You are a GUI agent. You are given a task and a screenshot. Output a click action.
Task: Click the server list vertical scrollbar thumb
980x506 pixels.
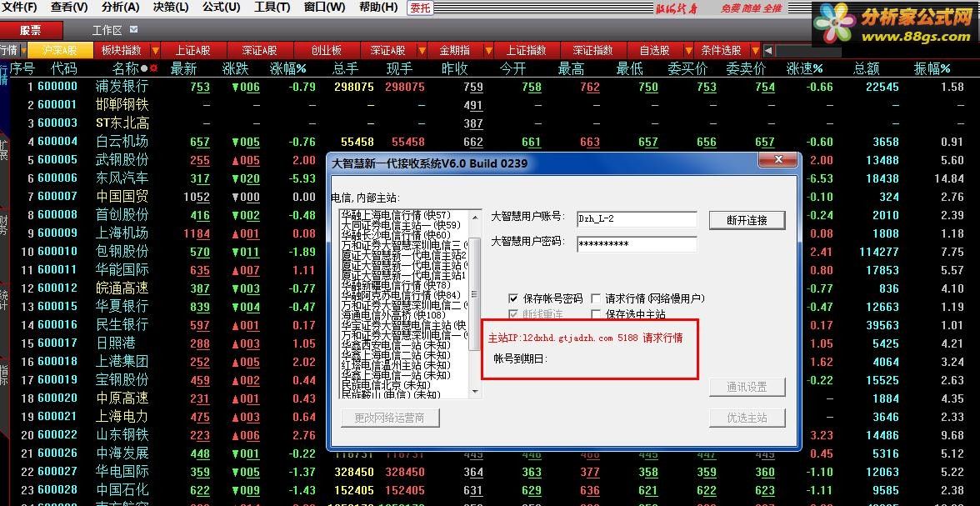(x=475, y=293)
